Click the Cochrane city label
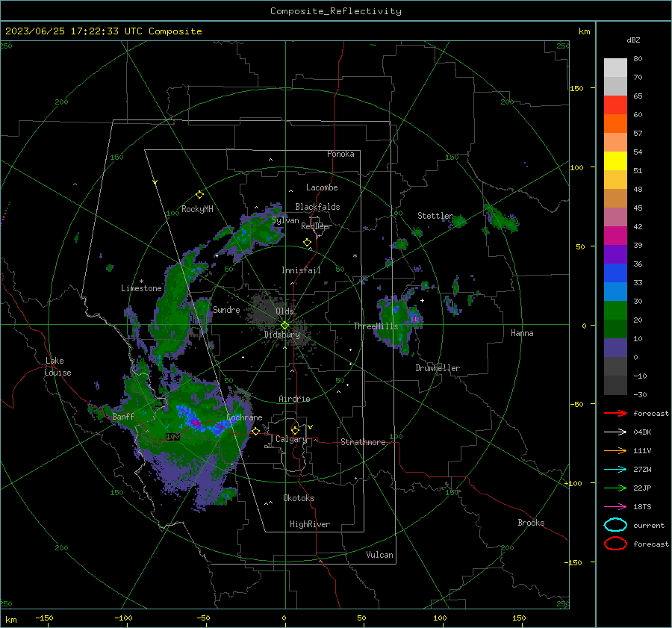This screenshot has width=672, height=628. pos(244,417)
